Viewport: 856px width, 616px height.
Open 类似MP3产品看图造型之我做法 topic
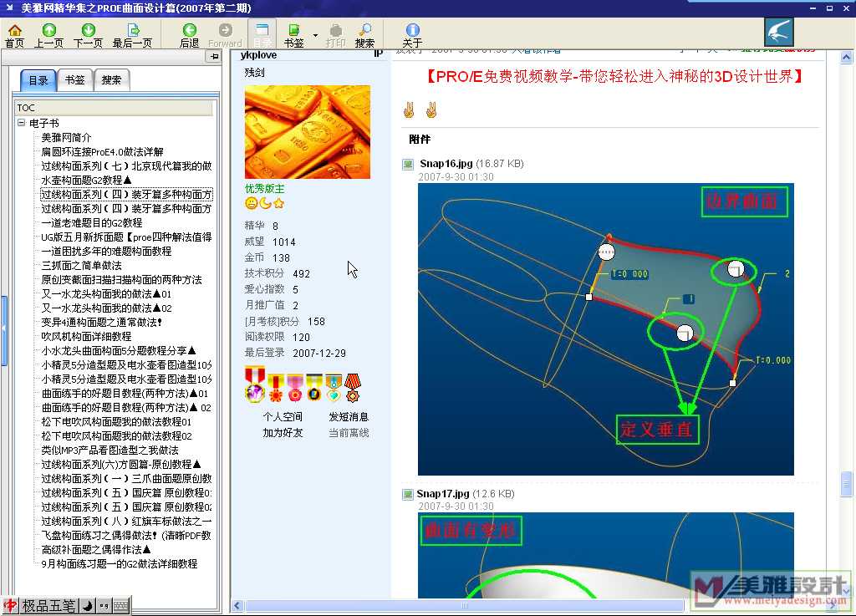(110, 451)
